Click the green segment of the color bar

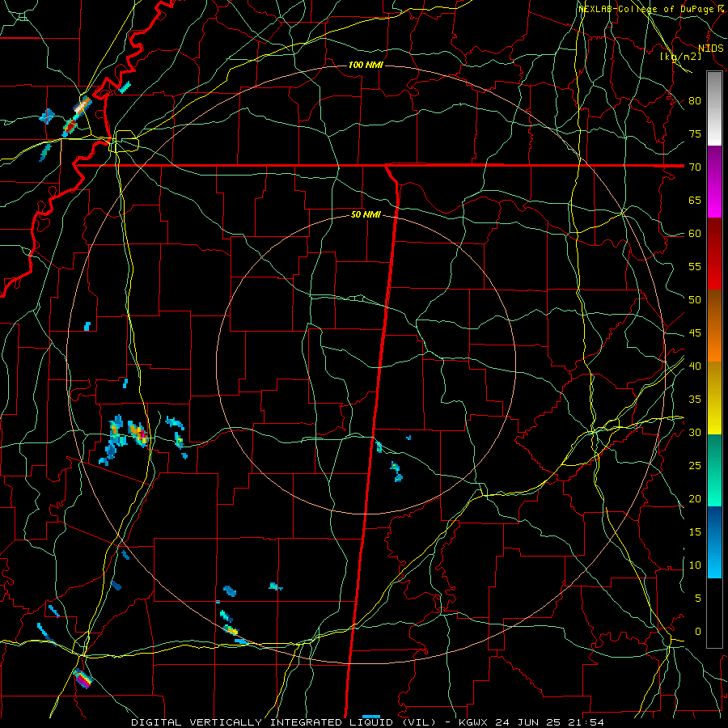point(714,470)
